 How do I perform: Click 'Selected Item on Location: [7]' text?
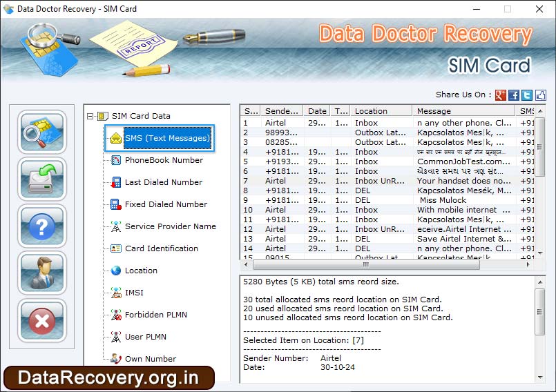click(x=303, y=341)
